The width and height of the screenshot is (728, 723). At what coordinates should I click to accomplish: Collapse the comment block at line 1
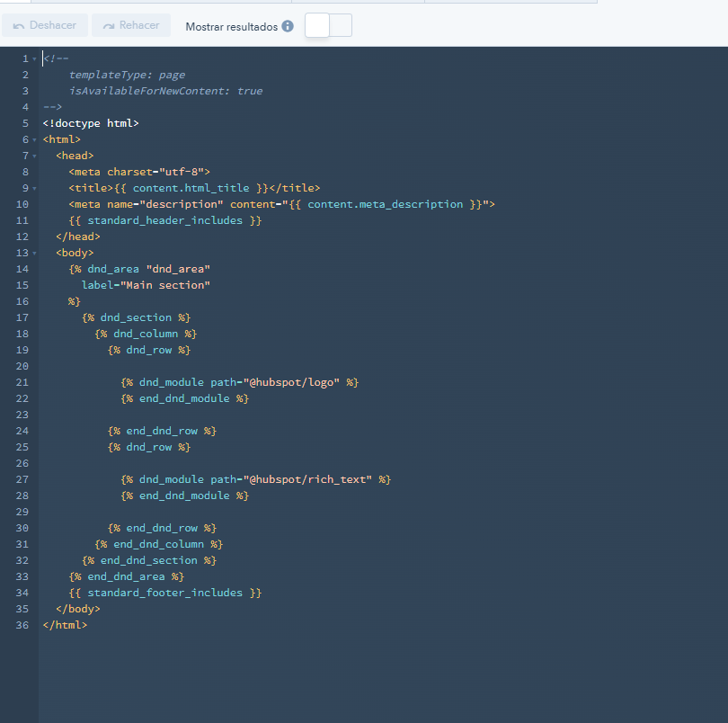point(34,59)
